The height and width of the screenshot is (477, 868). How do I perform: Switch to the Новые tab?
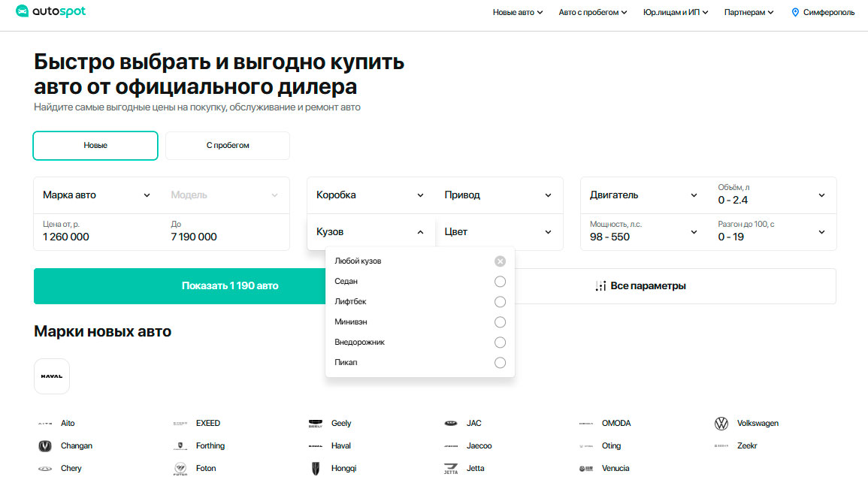coord(95,146)
